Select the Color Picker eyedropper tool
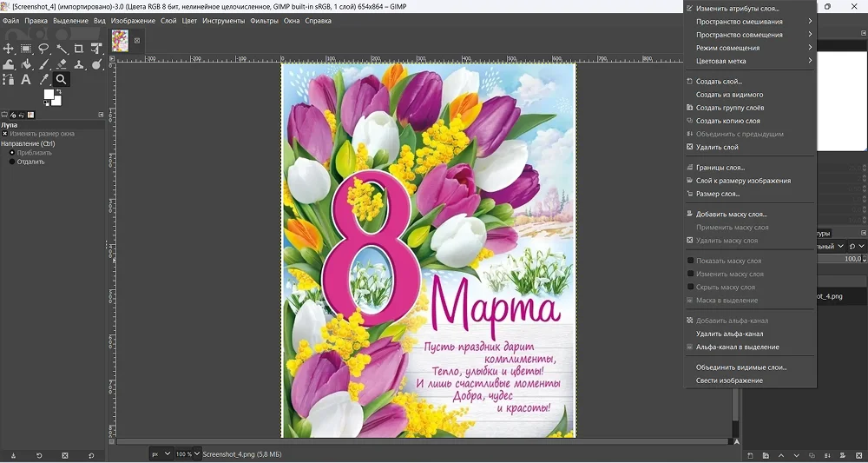This screenshot has height=463, width=868. click(44, 80)
